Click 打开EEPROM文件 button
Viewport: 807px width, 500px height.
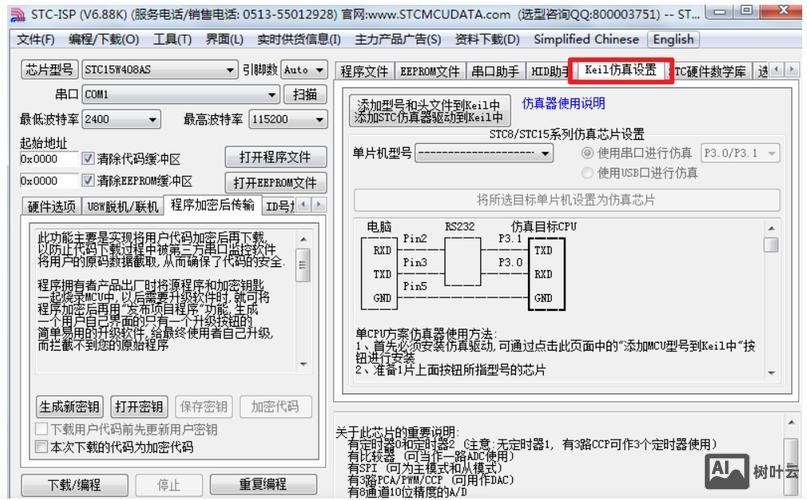pos(275,183)
